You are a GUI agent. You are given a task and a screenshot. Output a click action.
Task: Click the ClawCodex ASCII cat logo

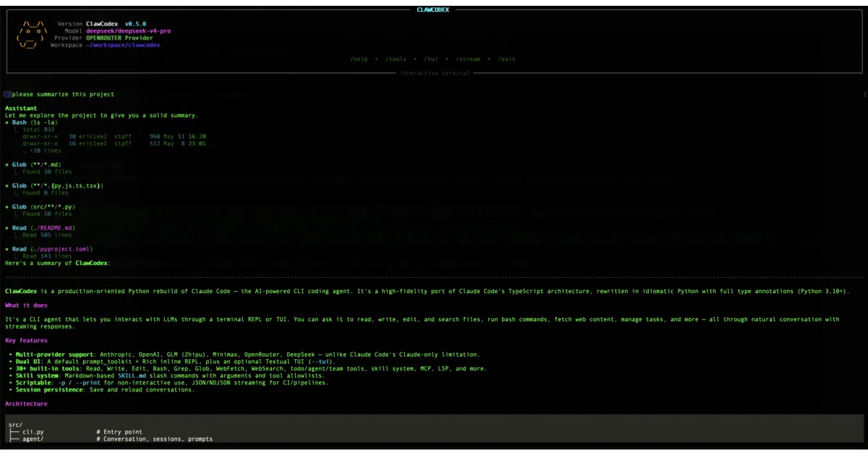pos(32,34)
